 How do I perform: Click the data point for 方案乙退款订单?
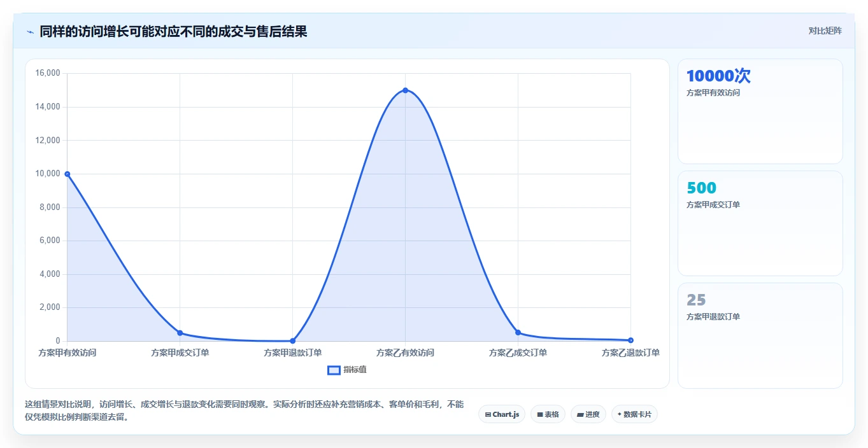(630, 340)
